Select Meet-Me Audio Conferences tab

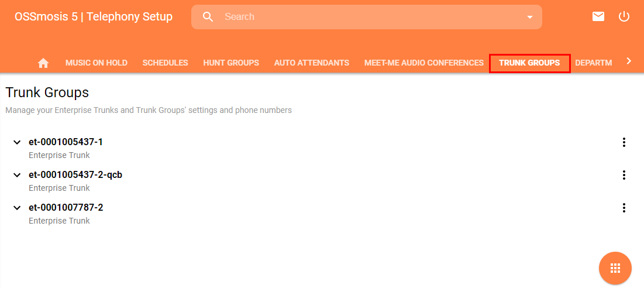423,63
